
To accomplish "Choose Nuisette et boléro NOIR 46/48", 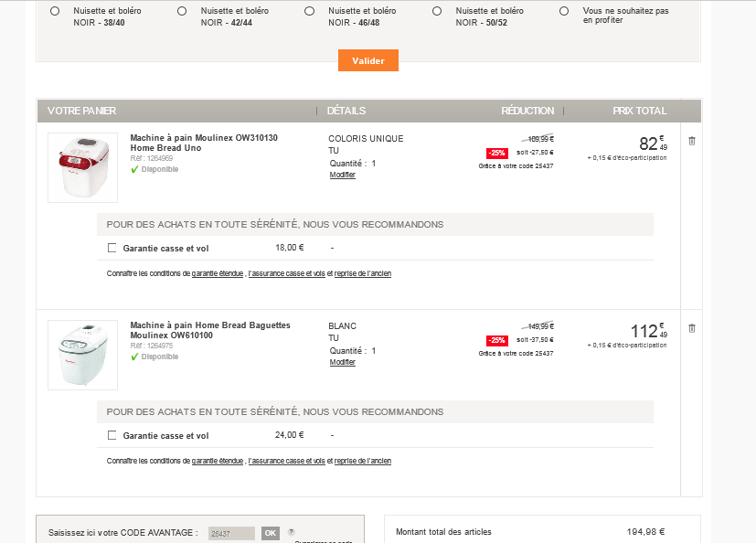I will 310,12.
